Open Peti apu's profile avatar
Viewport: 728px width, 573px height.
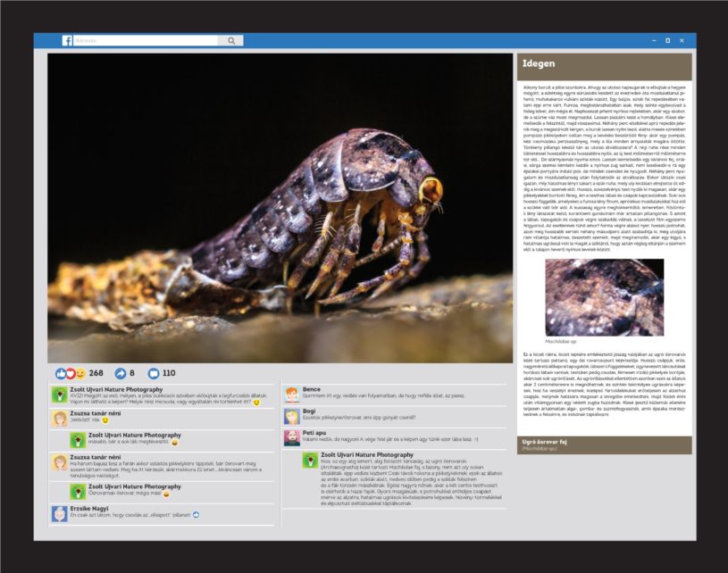pyautogui.click(x=291, y=437)
